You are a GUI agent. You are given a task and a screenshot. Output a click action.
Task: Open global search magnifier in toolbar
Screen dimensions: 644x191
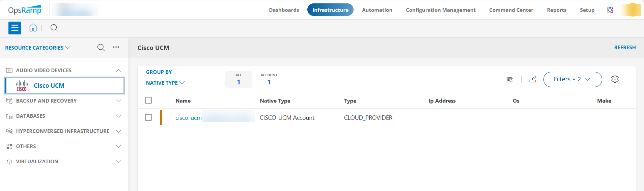(54, 28)
